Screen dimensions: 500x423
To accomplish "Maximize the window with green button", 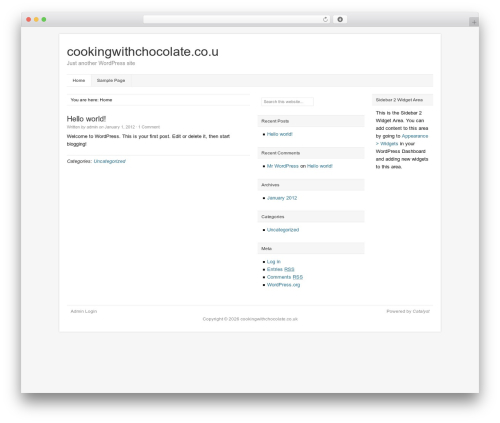I will point(44,19).
